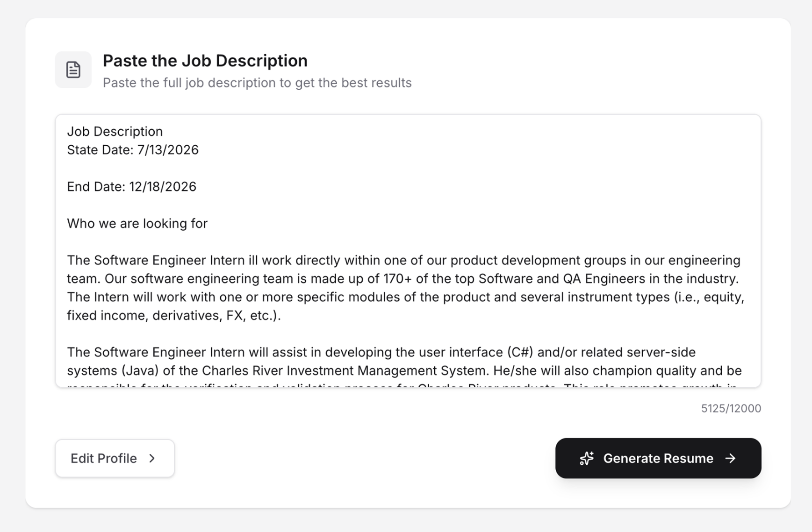Click the "Paste the Job Description" heading
Screen dimensions: 812x532
pyautogui.click(x=205, y=61)
